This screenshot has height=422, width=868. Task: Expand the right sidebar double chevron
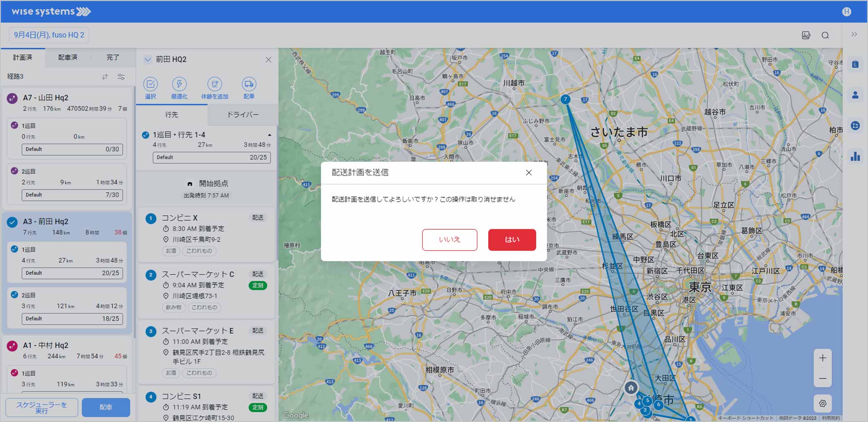(854, 35)
